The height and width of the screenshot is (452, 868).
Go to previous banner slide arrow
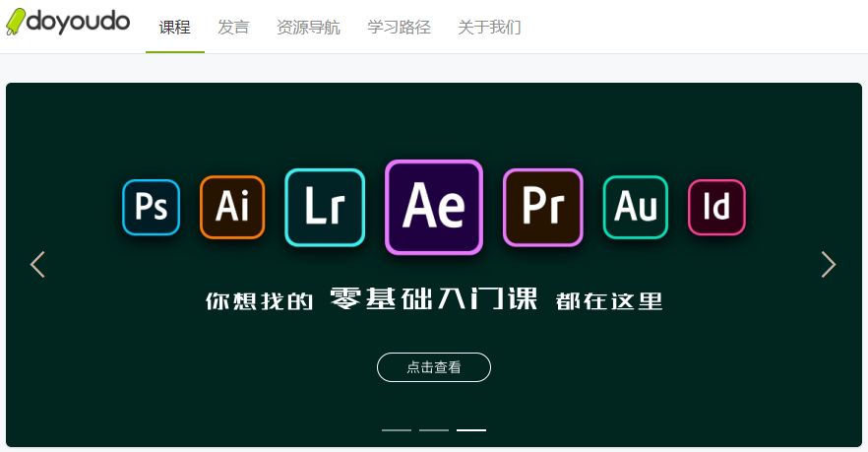(37, 264)
